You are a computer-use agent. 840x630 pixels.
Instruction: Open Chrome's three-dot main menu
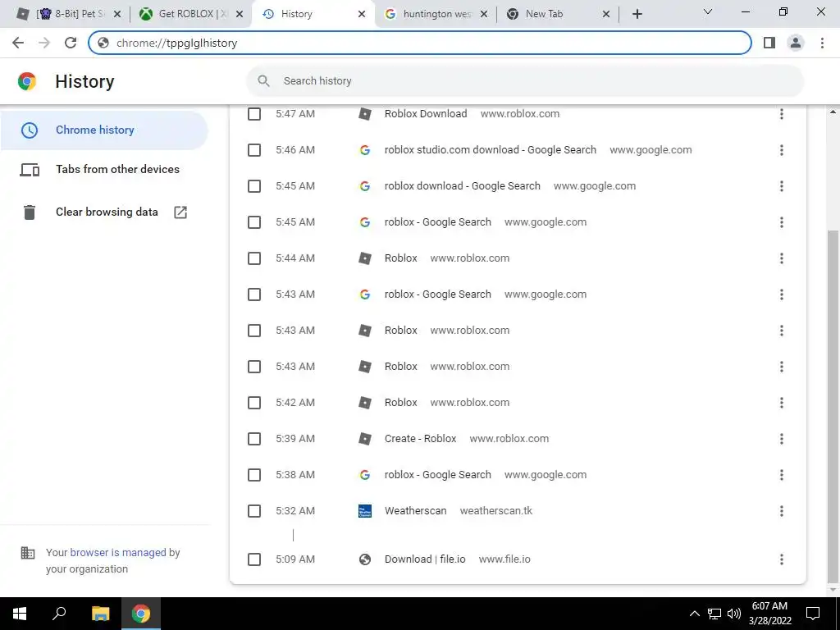[x=822, y=43]
